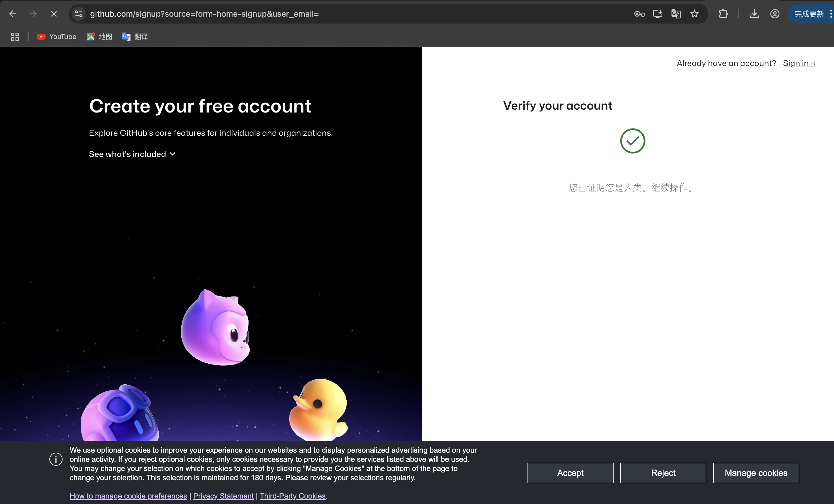Click the Manage cookies button
The height and width of the screenshot is (504, 834).
756,473
